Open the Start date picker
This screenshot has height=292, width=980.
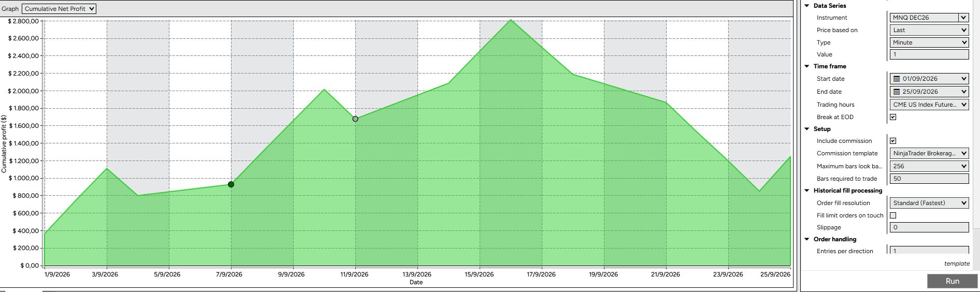coord(929,79)
